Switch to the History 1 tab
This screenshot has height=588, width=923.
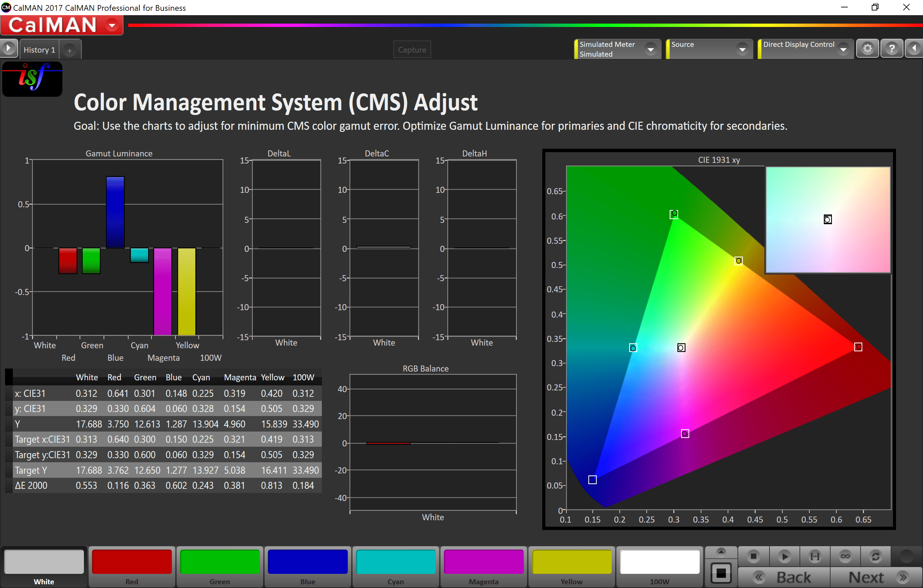(x=39, y=50)
